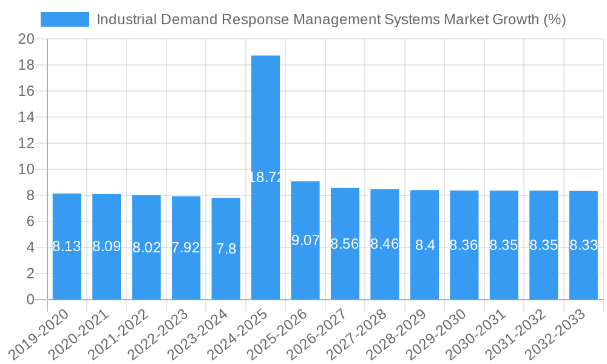
Task: Click the 20 y-axis tick label
Action: (26, 39)
